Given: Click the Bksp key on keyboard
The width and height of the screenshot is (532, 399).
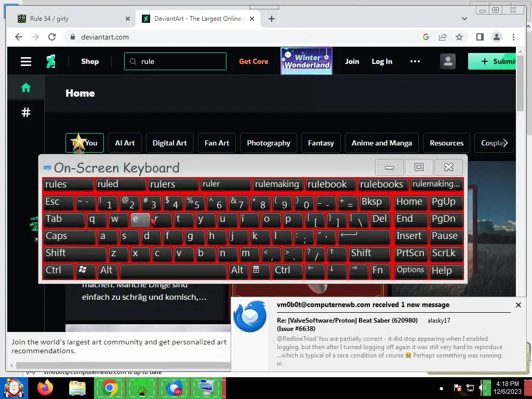Looking at the screenshot, I should point(375,202).
